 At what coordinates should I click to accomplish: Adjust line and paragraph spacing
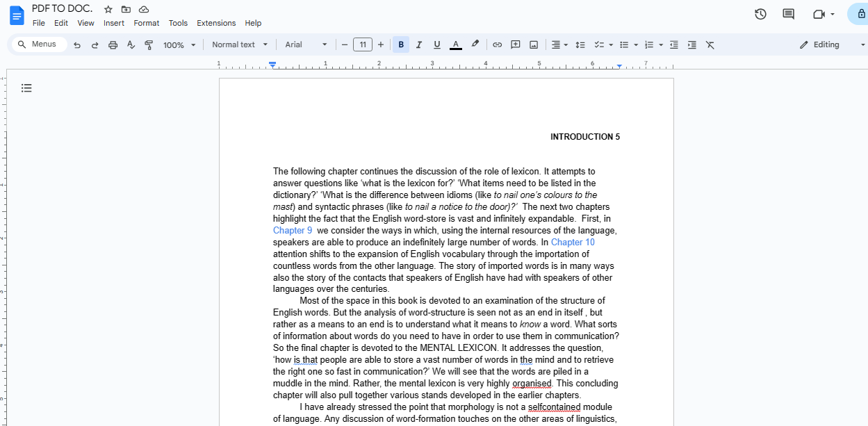pos(580,44)
